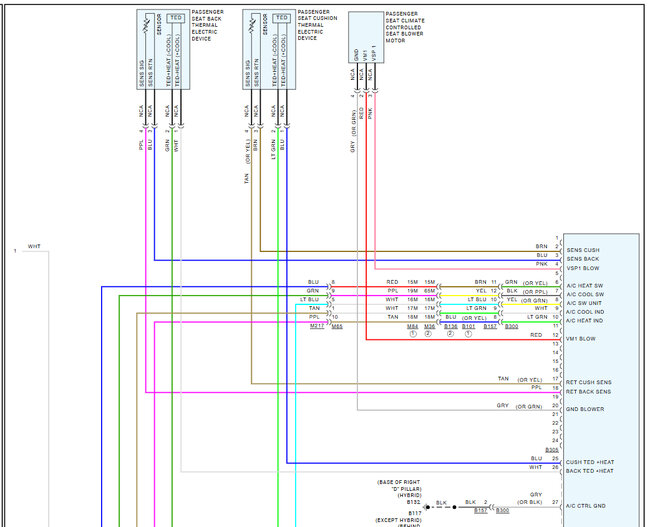
Task: Click the B306 connector reference
Action: (x=552, y=450)
